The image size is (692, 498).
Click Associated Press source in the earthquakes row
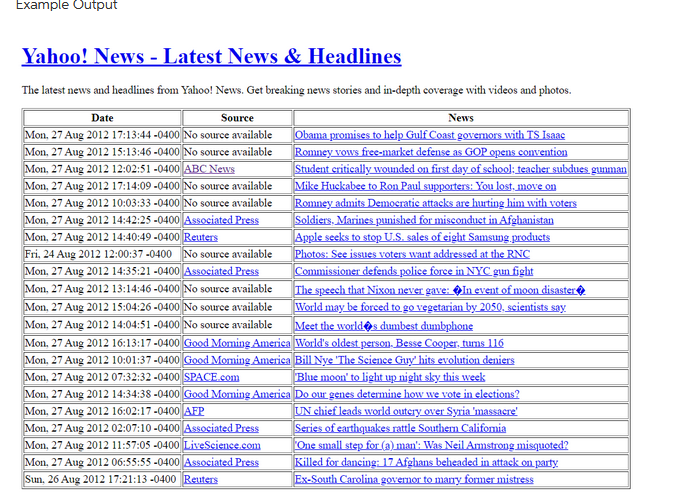click(221, 428)
